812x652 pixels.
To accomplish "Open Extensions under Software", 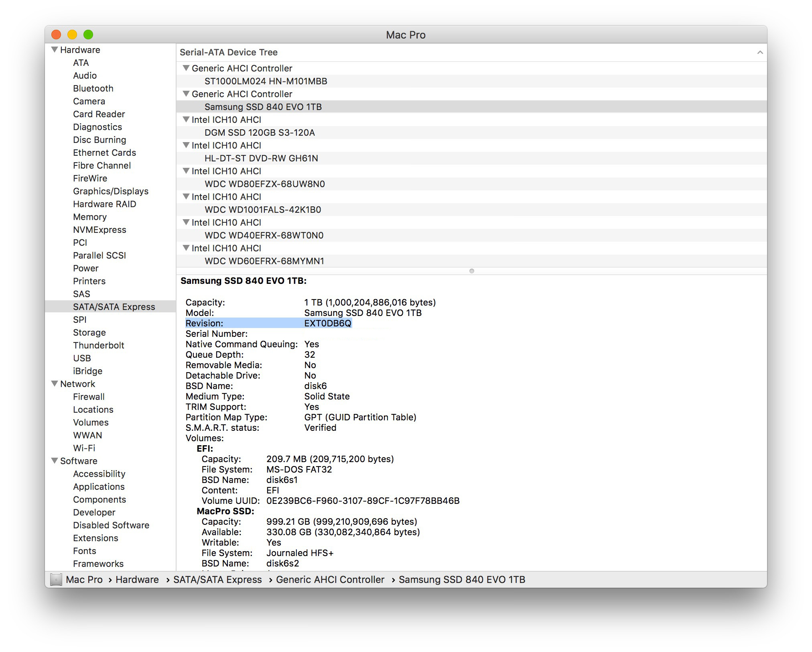I will pos(95,538).
